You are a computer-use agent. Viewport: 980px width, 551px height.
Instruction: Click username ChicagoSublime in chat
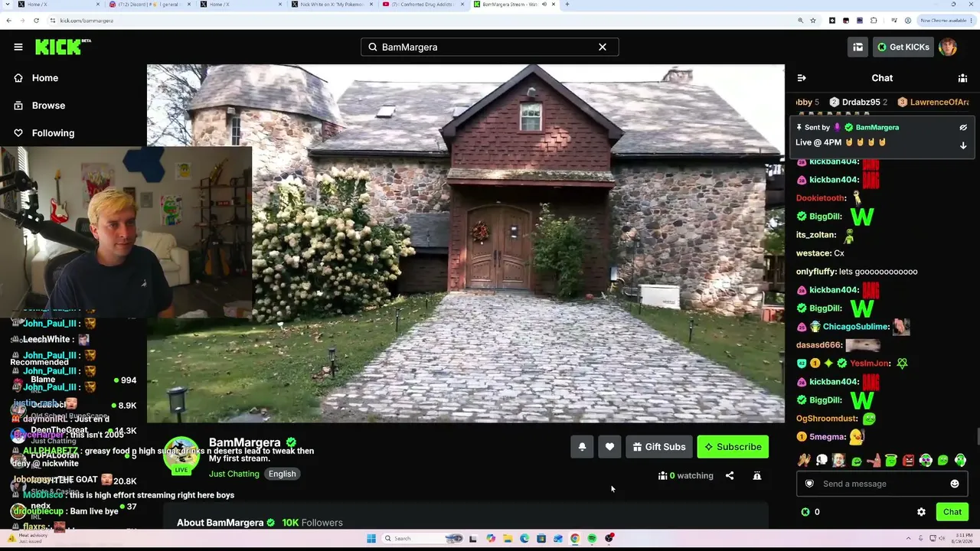[x=856, y=327]
